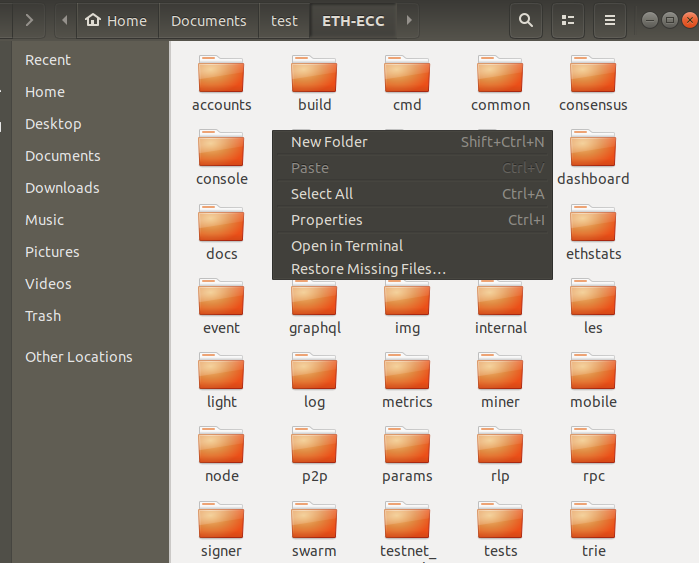Choose New Folder from context menu

tap(412, 142)
